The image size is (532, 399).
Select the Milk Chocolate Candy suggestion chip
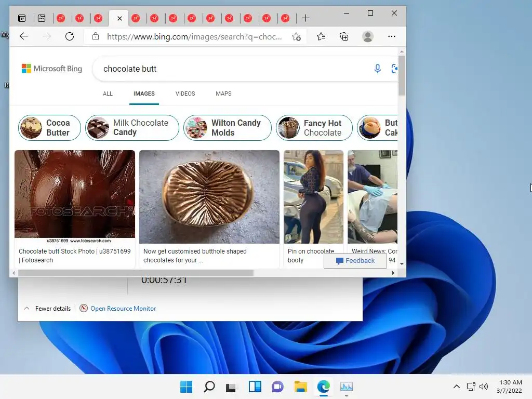[132, 128]
